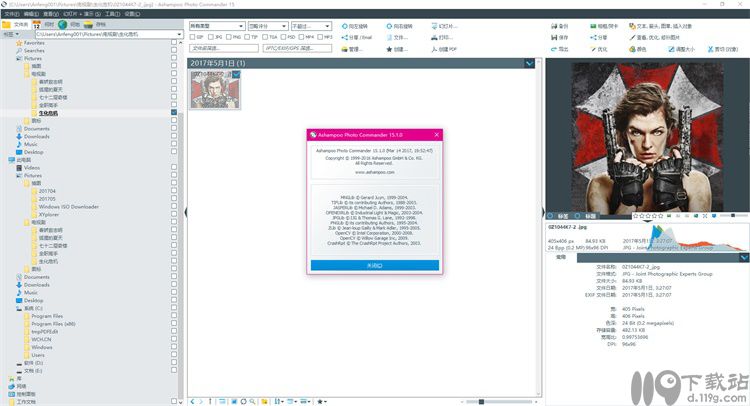Toggle the TGA file type filter checkbox
Screen dimensions: 750x406
[265, 37]
